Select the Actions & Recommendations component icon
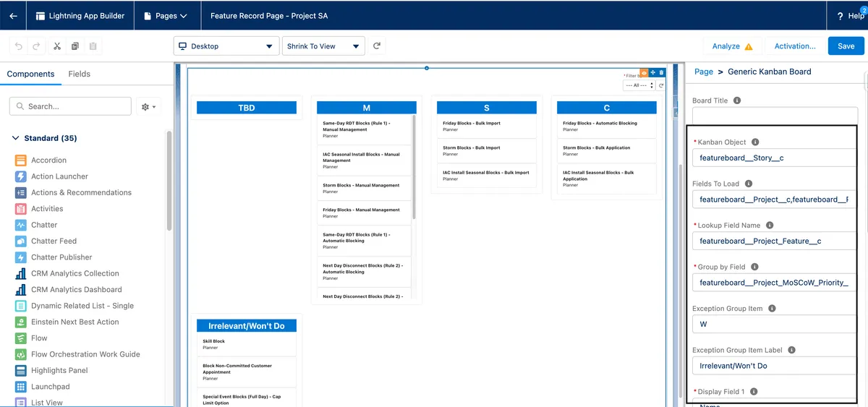This screenshot has height=407, width=868. pos(20,192)
